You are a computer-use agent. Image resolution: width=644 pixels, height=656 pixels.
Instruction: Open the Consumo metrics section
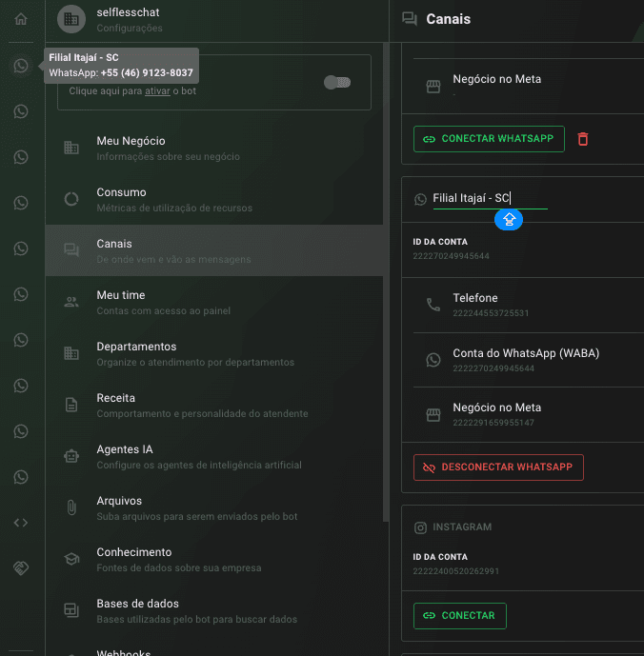pos(214,200)
